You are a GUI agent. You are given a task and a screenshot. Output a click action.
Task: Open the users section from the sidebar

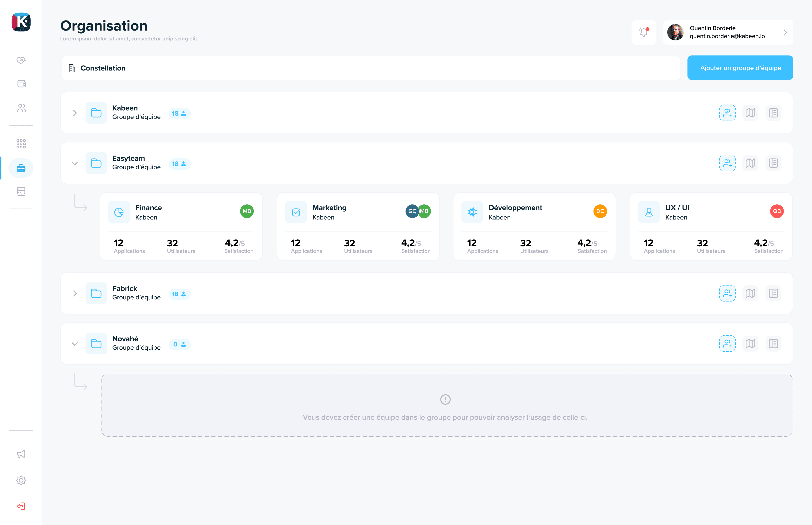(21, 108)
